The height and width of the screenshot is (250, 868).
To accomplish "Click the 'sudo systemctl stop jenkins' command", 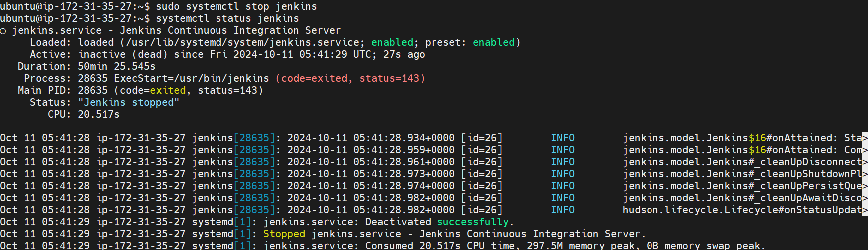I will click(236, 7).
